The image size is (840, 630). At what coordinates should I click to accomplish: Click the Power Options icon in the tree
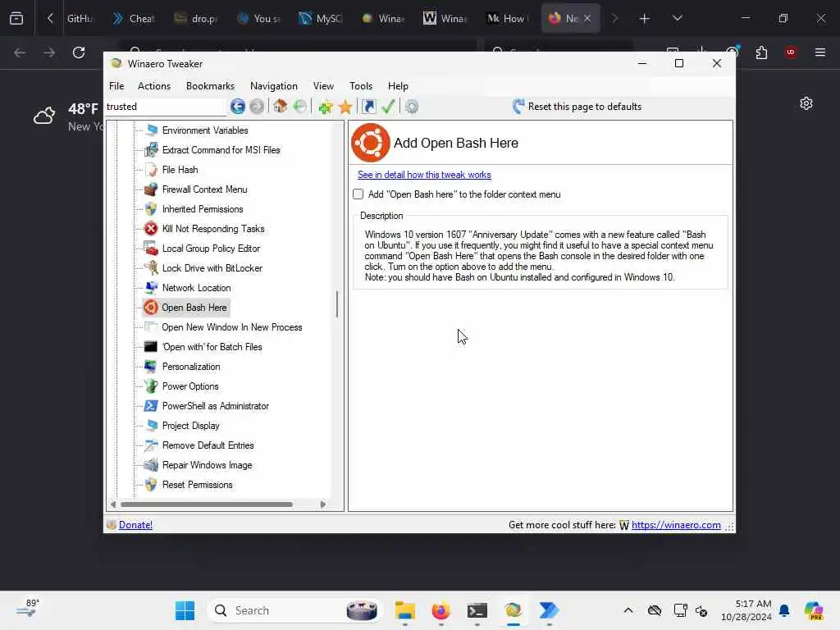click(152, 386)
